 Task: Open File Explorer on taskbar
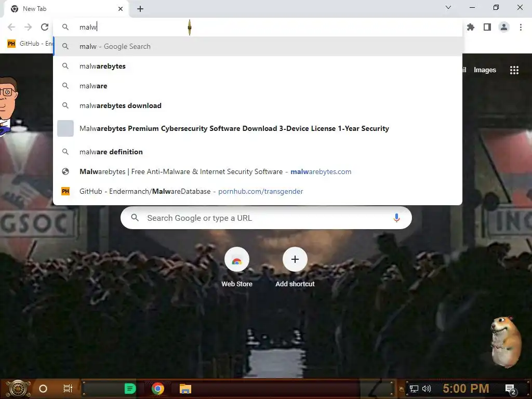(x=185, y=389)
